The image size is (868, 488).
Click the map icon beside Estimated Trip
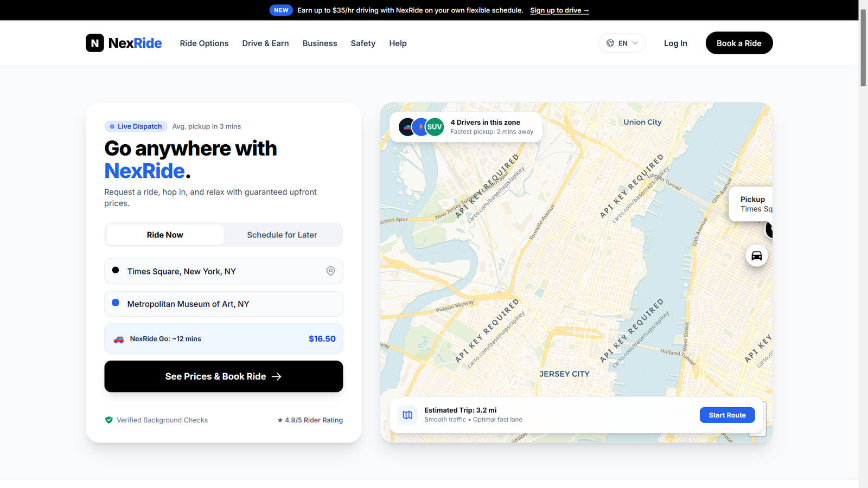click(x=407, y=415)
